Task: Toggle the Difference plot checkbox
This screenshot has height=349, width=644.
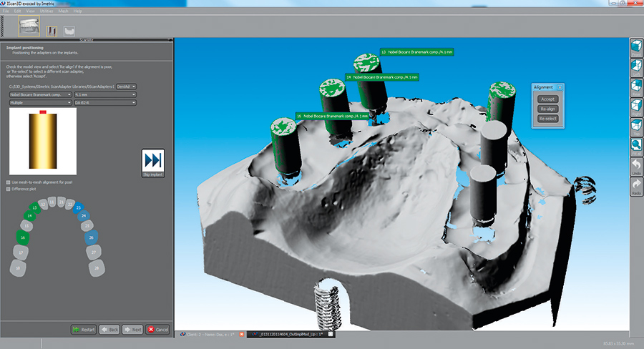Action: (8, 190)
